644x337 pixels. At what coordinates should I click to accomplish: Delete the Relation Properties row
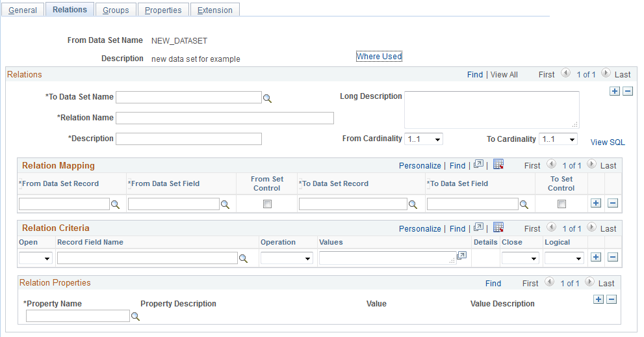tap(612, 300)
